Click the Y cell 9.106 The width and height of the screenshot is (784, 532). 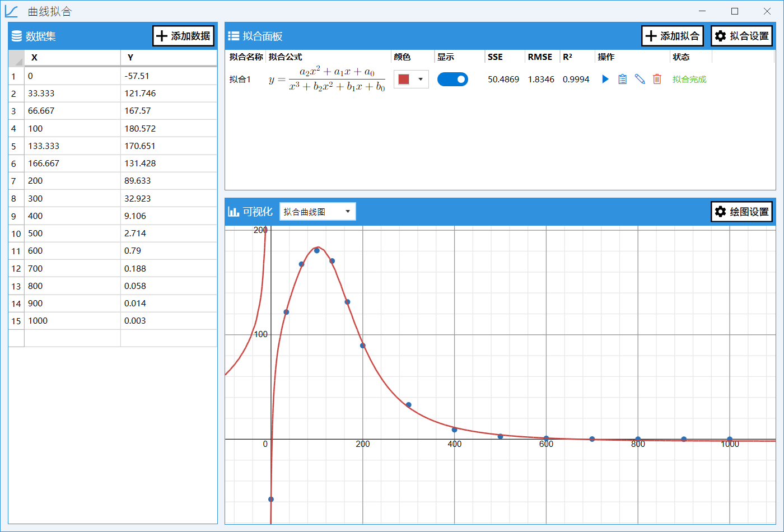[169, 216]
